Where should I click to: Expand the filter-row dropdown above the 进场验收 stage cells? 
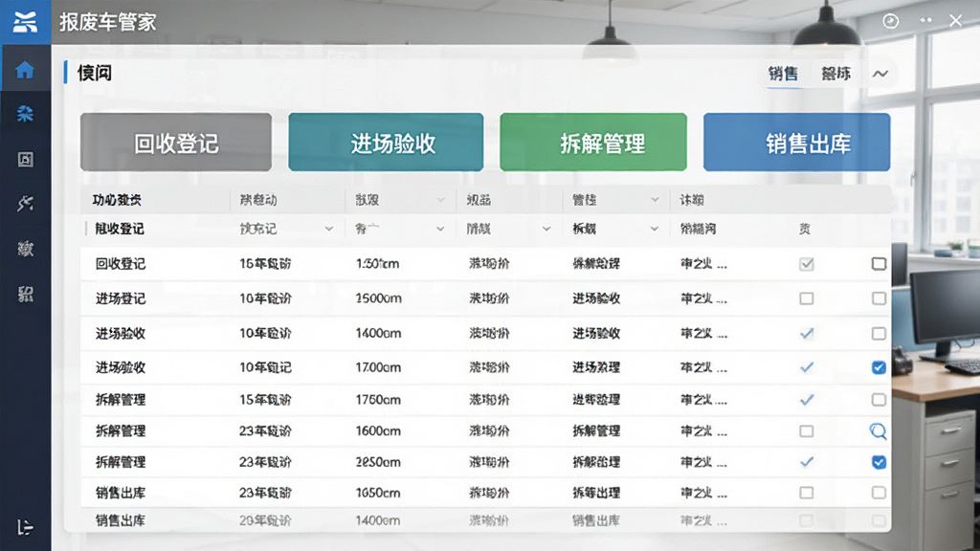pyautogui.click(x=654, y=229)
